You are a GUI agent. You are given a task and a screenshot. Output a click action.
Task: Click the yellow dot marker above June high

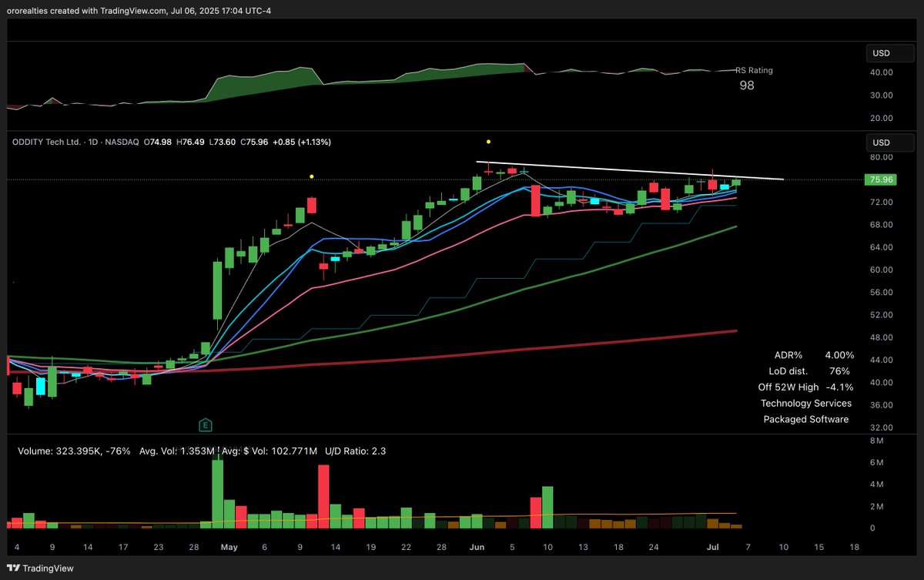(488, 142)
